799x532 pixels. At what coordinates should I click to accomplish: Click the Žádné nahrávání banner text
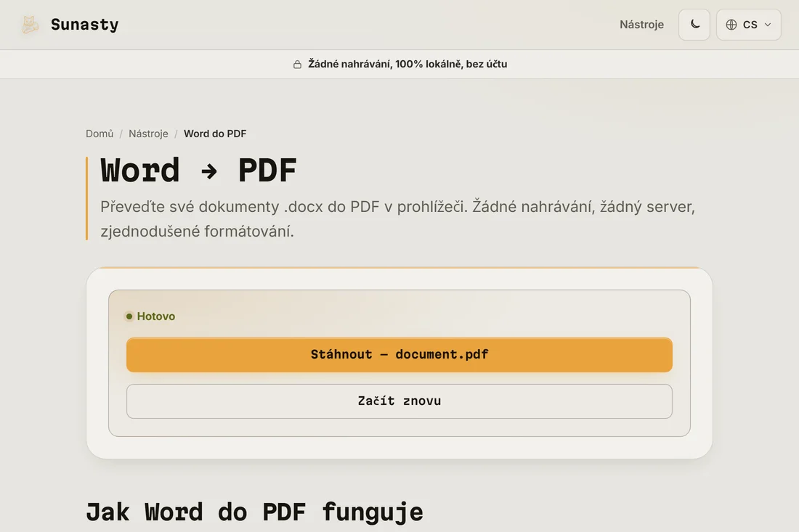pos(407,64)
